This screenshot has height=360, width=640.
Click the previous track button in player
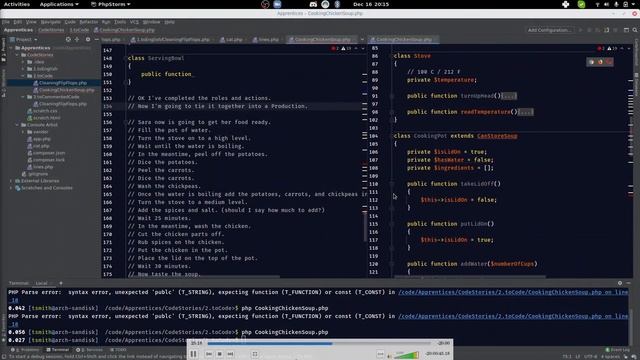click(209, 354)
